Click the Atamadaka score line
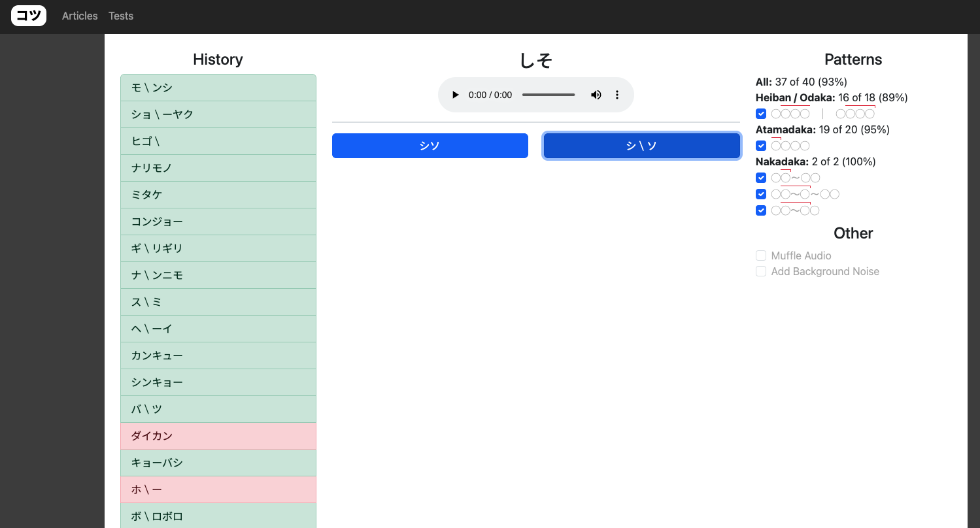This screenshot has width=980, height=528. pos(822,129)
